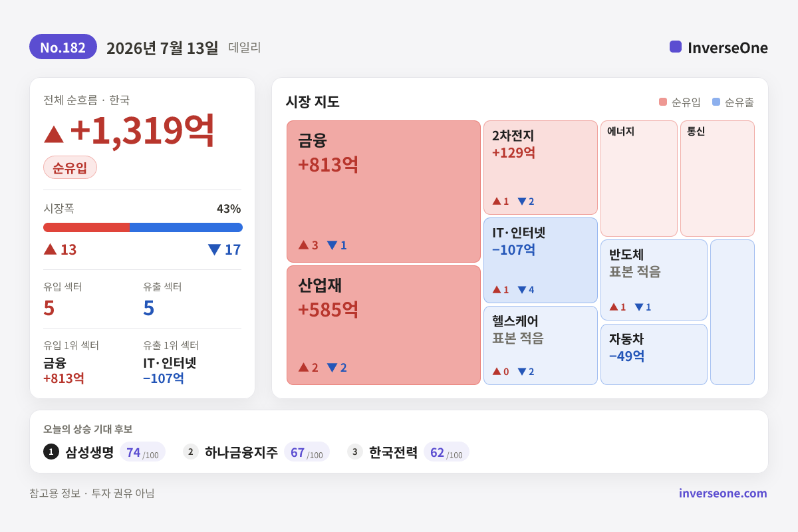Select the 자동차 −49억 treemap tile

(654, 354)
